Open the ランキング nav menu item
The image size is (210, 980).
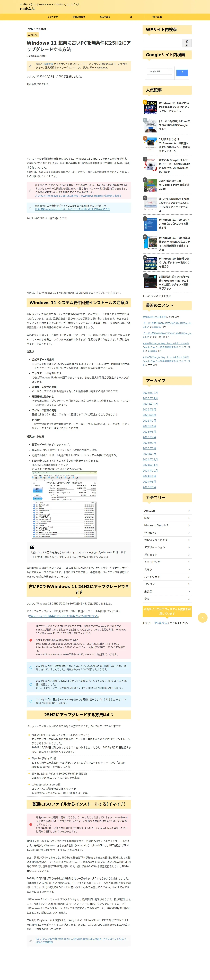53,17
